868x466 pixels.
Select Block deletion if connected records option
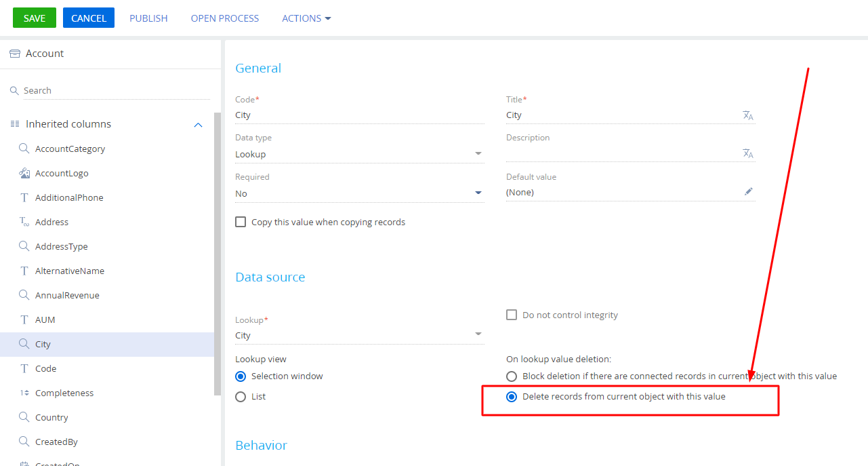pyautogui.click(x=512, y=376)
